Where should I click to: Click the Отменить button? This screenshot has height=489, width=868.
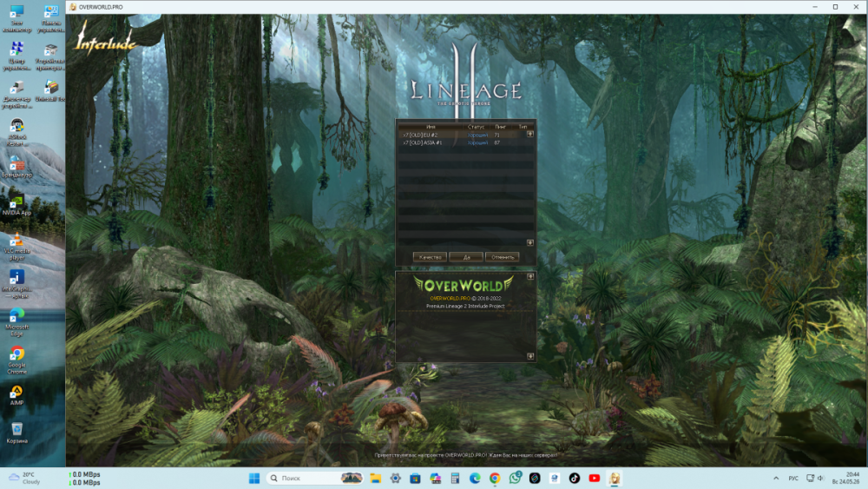502,257
